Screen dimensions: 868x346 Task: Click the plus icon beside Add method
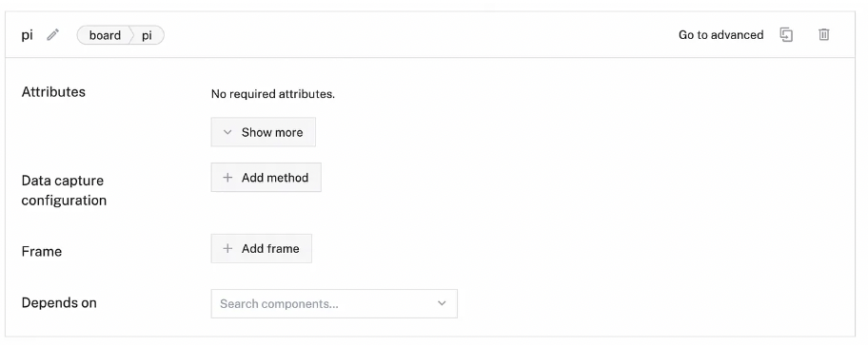tap(227, 178)
